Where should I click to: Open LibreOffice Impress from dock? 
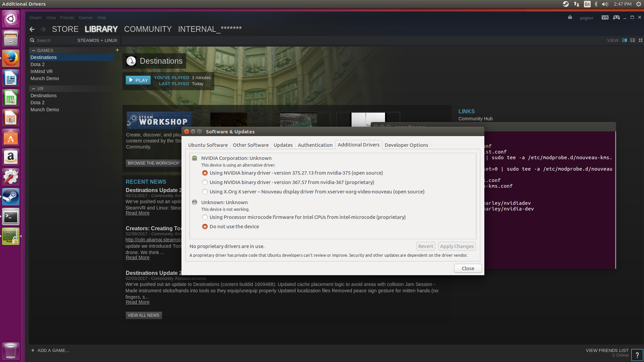(11, 118)
